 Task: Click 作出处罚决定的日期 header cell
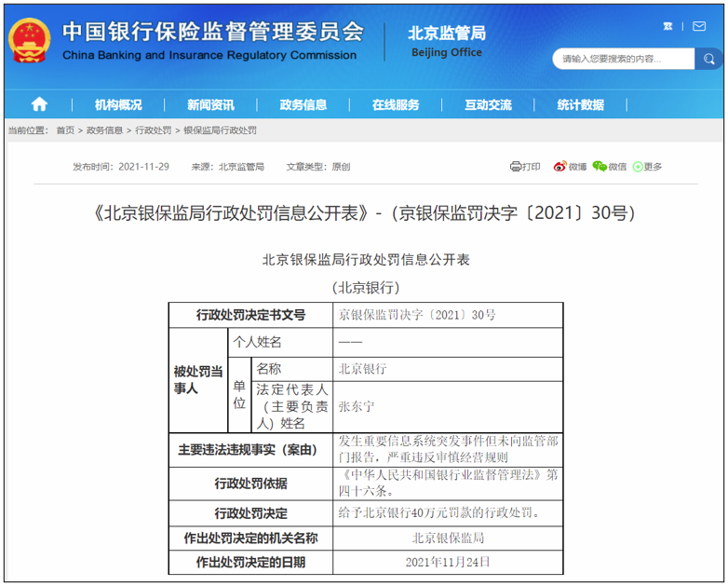250,563
